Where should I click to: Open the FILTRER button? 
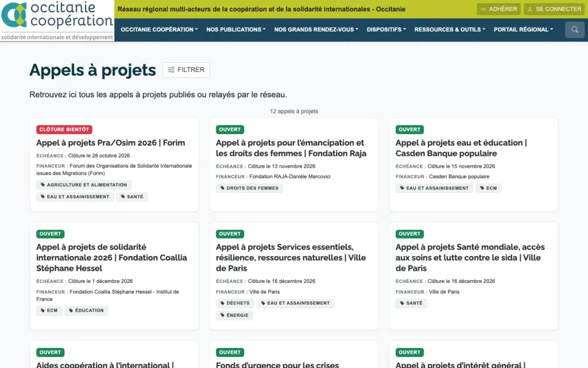click(x=186, y=70)
